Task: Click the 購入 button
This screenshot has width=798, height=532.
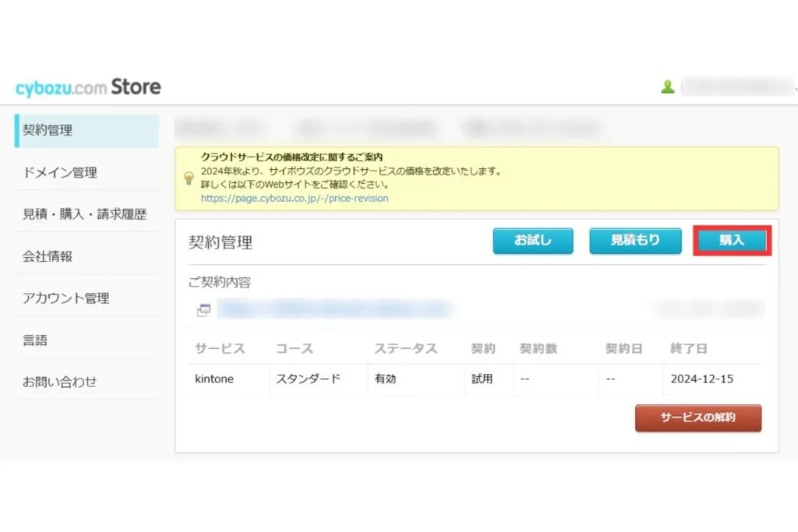Action: click(732, 241)
